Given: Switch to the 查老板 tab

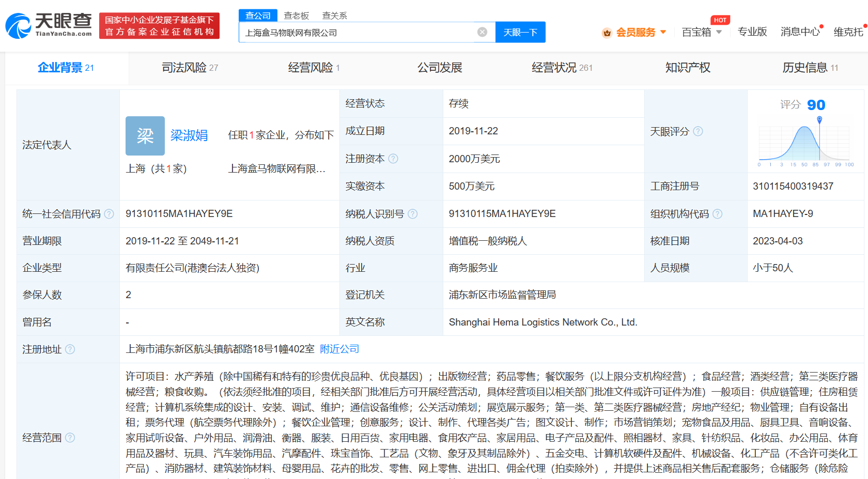Looking at the screenshot, I should coord(296,16).
